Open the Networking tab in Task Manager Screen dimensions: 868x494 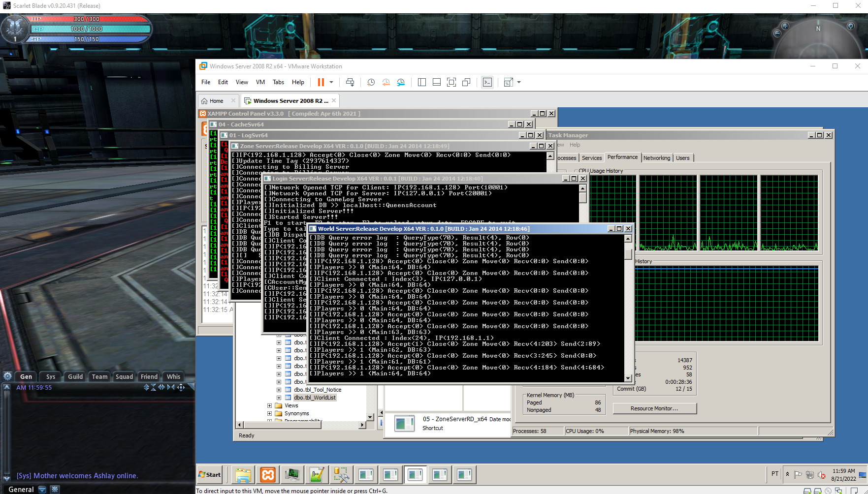(657, 158)
